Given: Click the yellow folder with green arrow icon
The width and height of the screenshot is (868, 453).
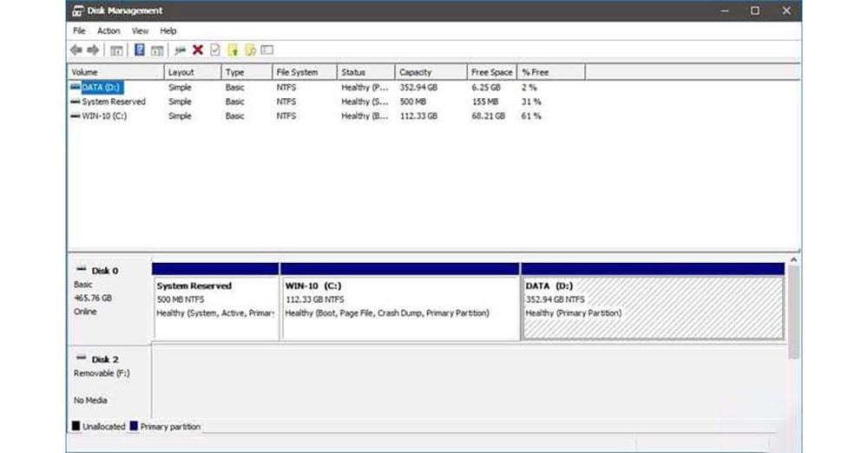Looking at the screenshot, I should click(233, 50).
